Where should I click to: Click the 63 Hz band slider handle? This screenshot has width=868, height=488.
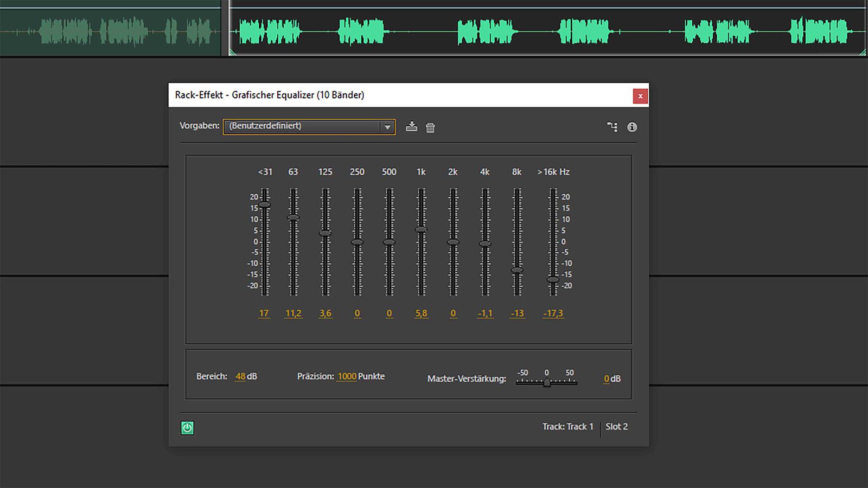point(293,217)
